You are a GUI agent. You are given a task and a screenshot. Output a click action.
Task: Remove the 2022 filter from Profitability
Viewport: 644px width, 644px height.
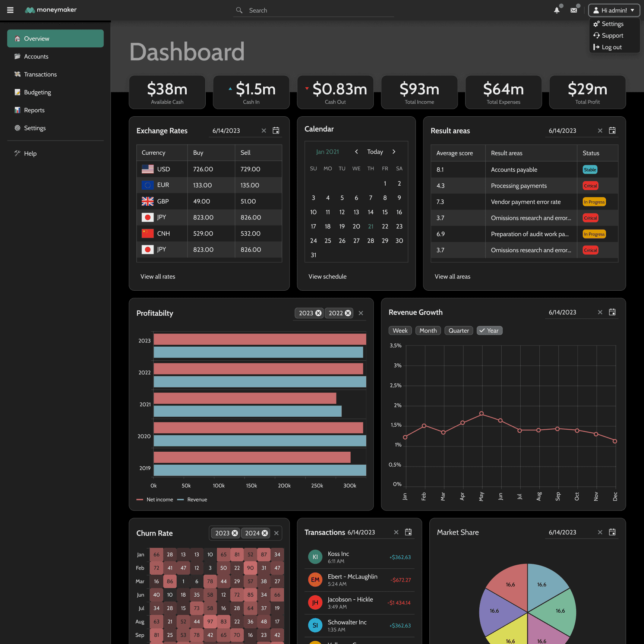coord(348,313)
